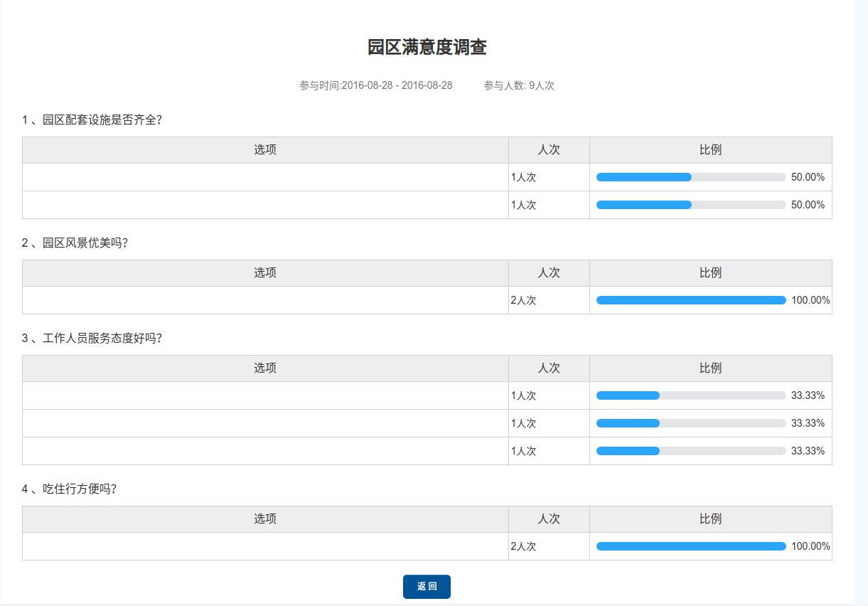Click the 选项 header in question 4 table

(x=265, y=519)
